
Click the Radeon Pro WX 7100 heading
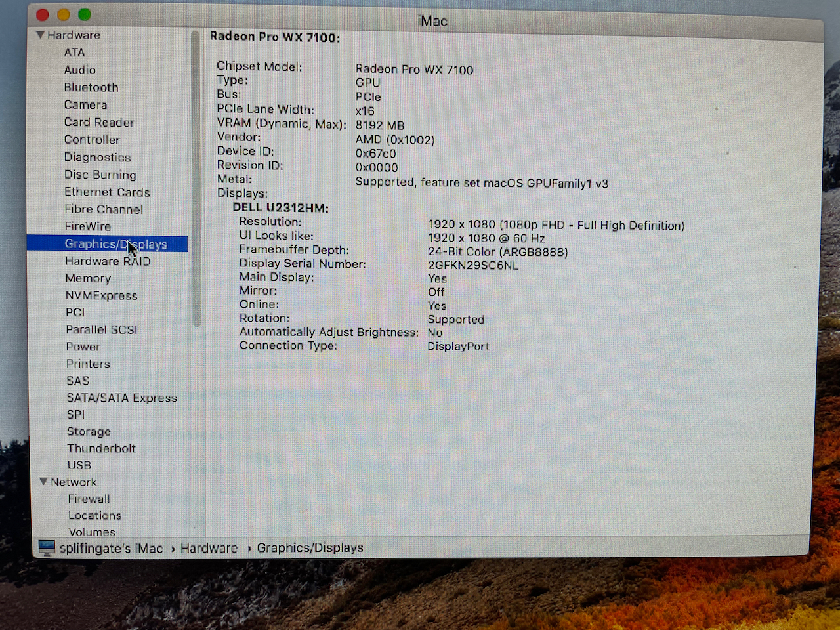pos(274,37)
